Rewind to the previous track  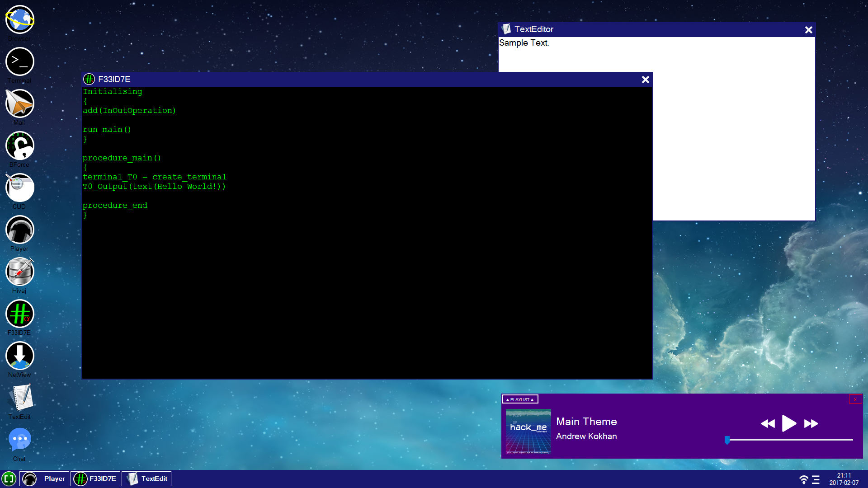pos(767,423)
